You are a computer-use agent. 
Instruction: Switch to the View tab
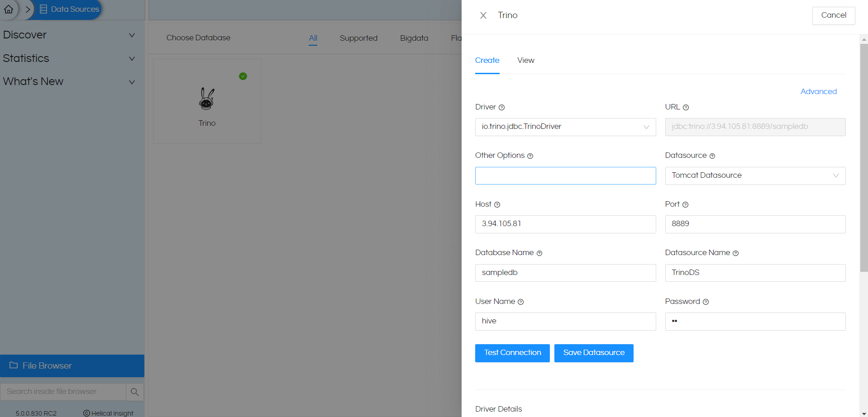click(x=526, y=60)
